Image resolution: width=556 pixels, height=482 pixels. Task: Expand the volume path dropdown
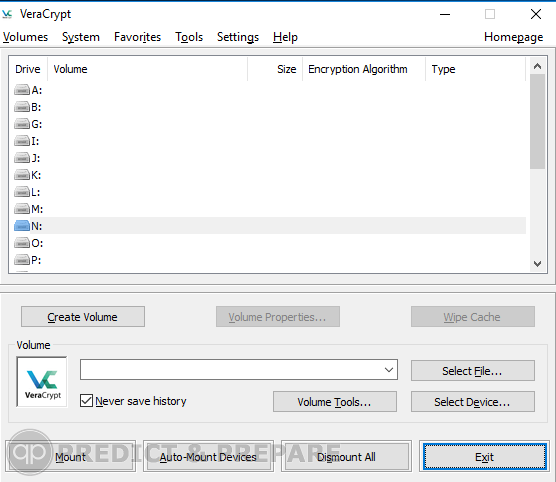(389, 370)
